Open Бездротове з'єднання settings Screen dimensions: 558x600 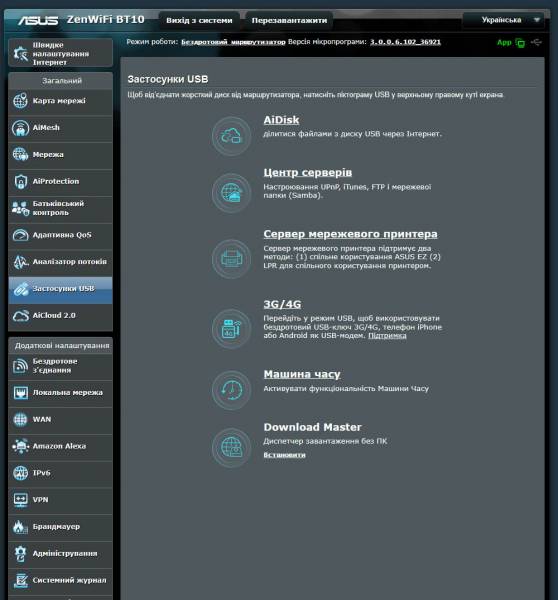(x=60, y=366)
